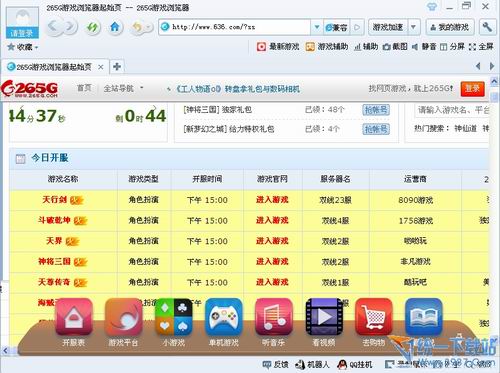Open the 工人物语ol promo link
500x373 pixels.
238,89
